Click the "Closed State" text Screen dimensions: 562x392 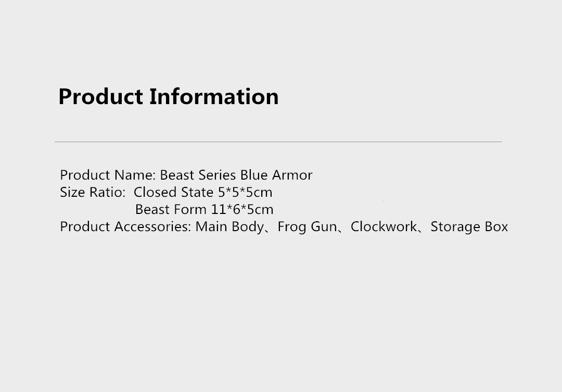point(173,193)
